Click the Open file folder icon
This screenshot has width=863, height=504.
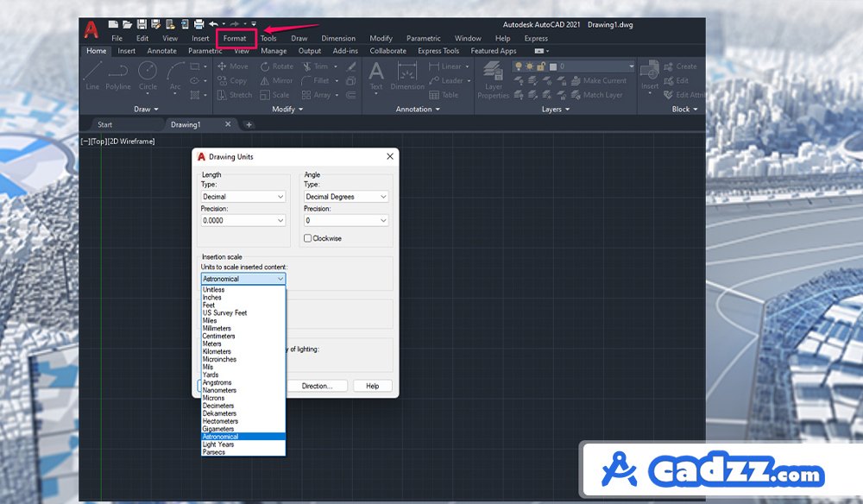pyautogui.click(x=127, y=24)
